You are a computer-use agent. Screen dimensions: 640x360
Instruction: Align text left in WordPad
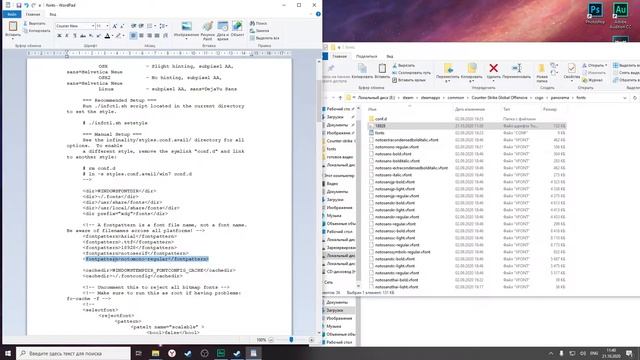[x=133, y=36]
